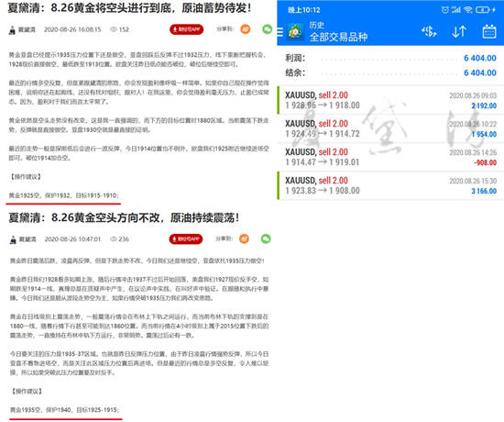
Task: Select advice line 黄金1935空 保护1940
Action: (65, 410)
